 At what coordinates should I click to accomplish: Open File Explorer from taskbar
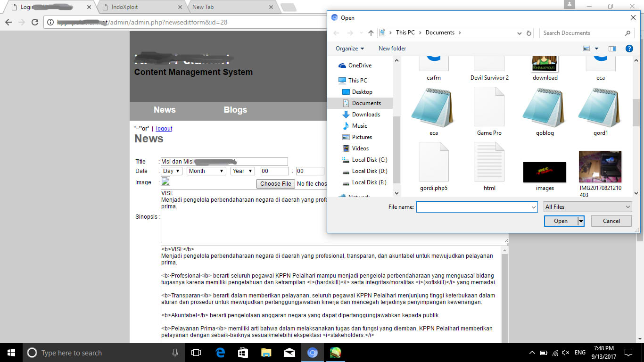pyautogui.click(x=266, y=353)
